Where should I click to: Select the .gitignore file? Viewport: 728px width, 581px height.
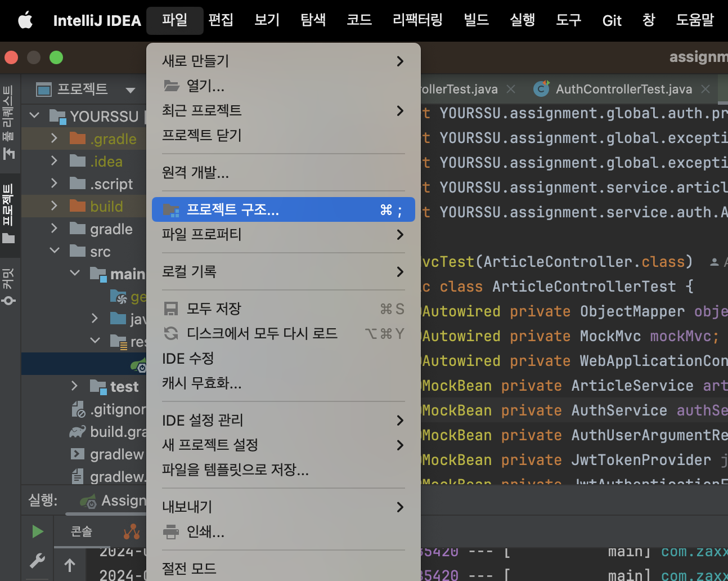tap(109, 409)
